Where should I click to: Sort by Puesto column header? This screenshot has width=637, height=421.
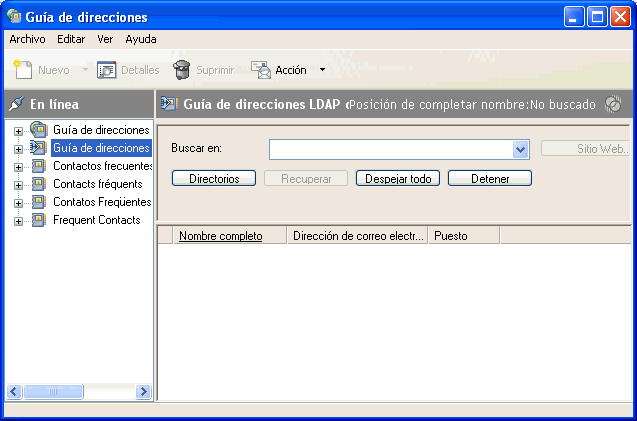[464, 236]
